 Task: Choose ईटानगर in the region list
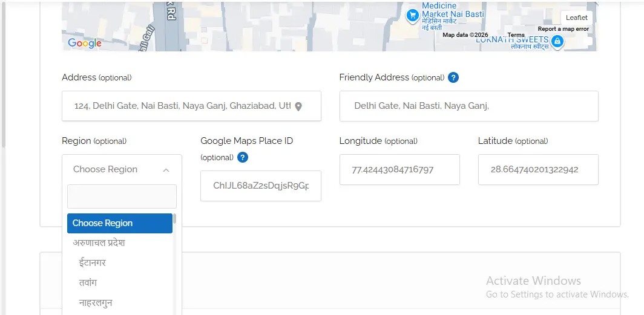point(93,263)
